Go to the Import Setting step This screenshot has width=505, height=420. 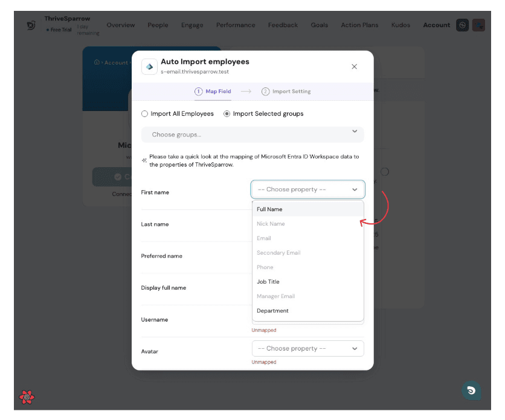tap(286, 92)
